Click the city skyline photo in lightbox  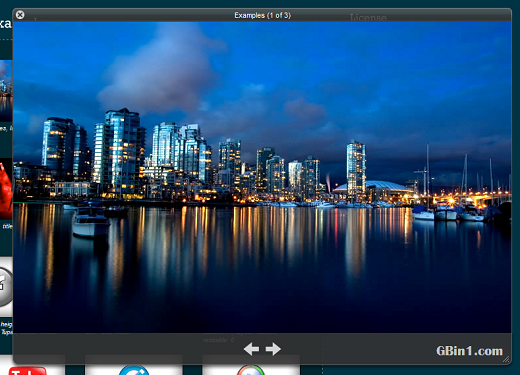point(262,177)
